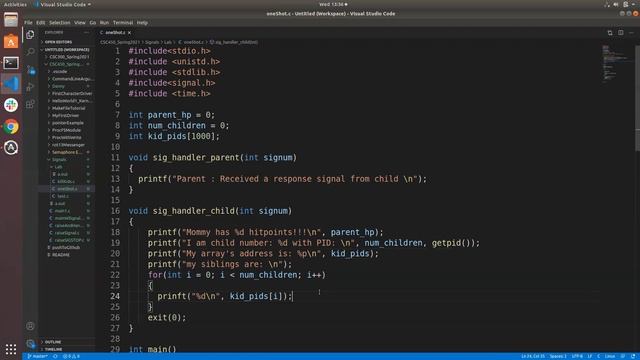
Task: Open the editor More Actions ellipsis
Action: [631, 33]
